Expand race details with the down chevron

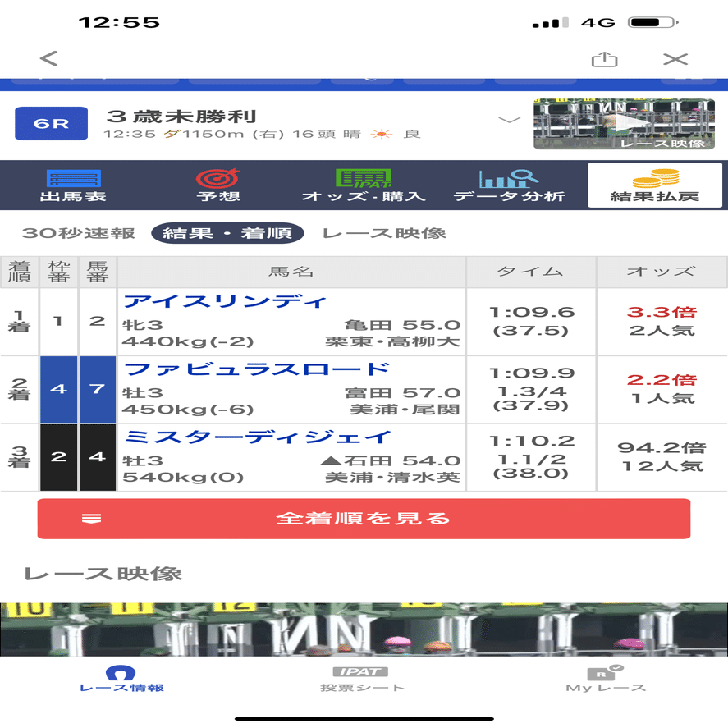tap(509, 117)
